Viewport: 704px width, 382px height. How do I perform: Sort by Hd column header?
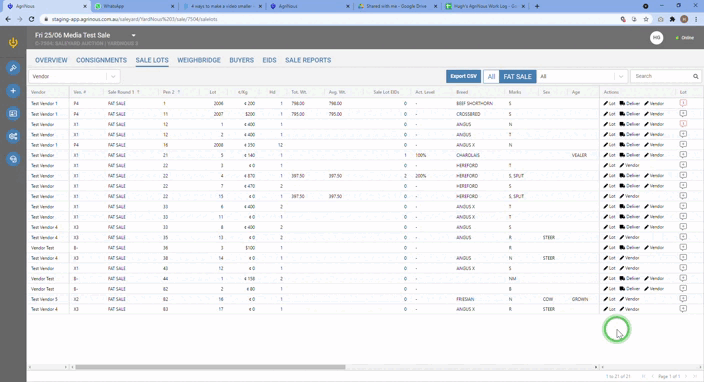click(x=272, y=92)
